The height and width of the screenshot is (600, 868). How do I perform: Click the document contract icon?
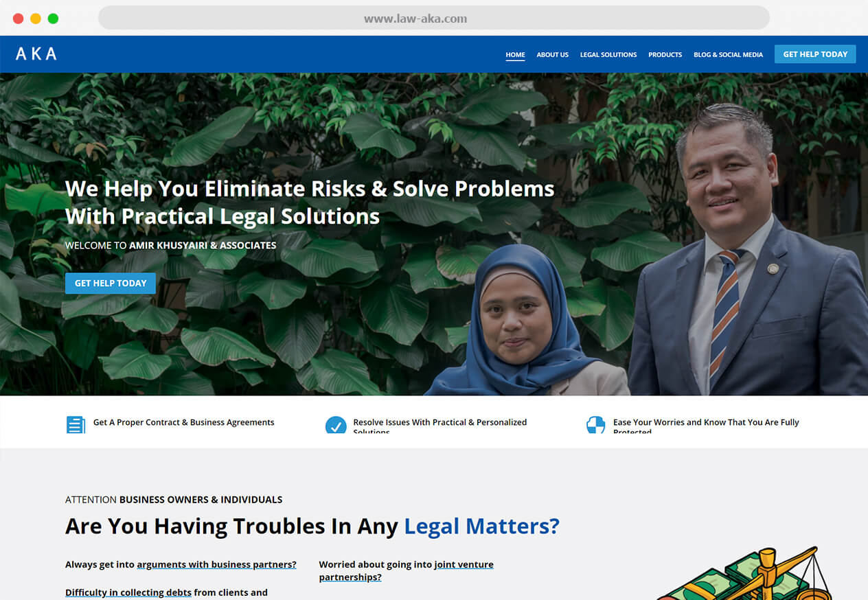76,424
